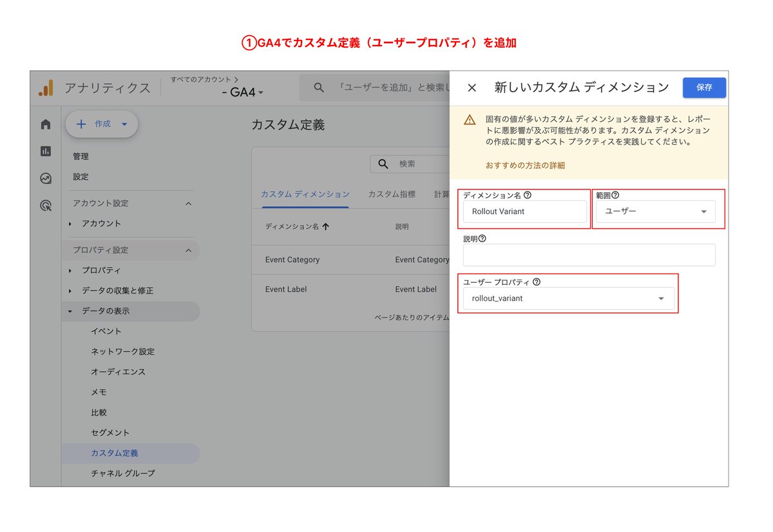Click the help icon next to 範囲
Screen dimensions: 773x532
pyautogui.click(x=615, y=195)
